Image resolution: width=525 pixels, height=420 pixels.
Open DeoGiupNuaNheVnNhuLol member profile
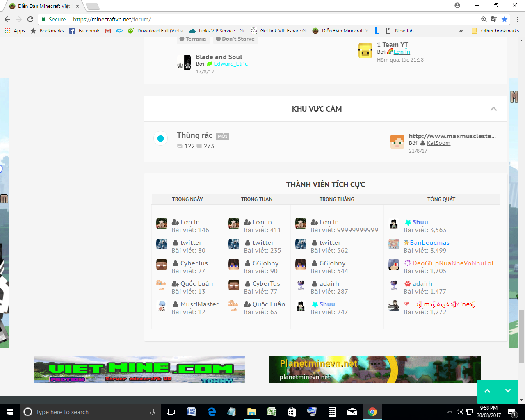coord(453,263)
